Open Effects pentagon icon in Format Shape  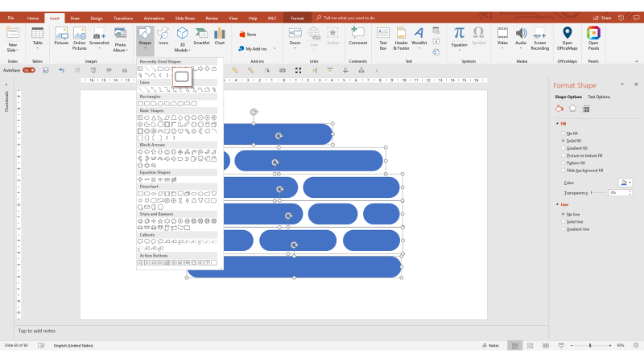pyautogui.click(x=572, y=109)
